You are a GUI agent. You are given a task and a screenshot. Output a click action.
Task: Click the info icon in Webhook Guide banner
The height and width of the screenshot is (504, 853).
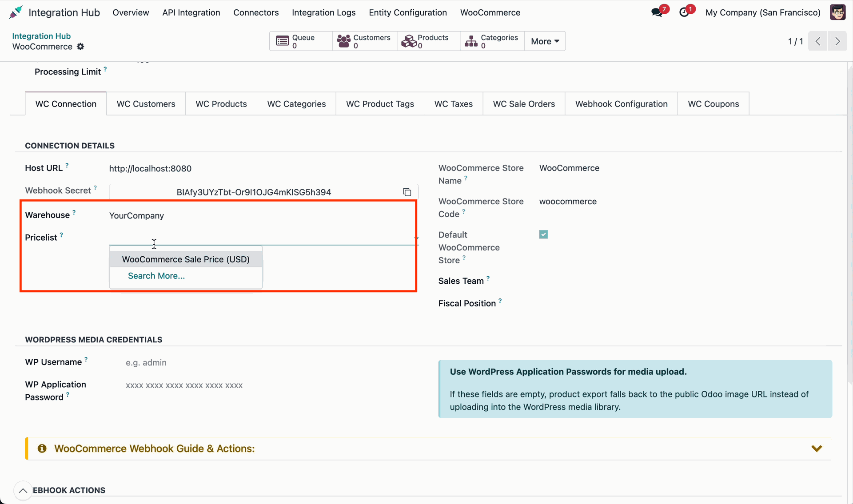click(x=42, y=448)
